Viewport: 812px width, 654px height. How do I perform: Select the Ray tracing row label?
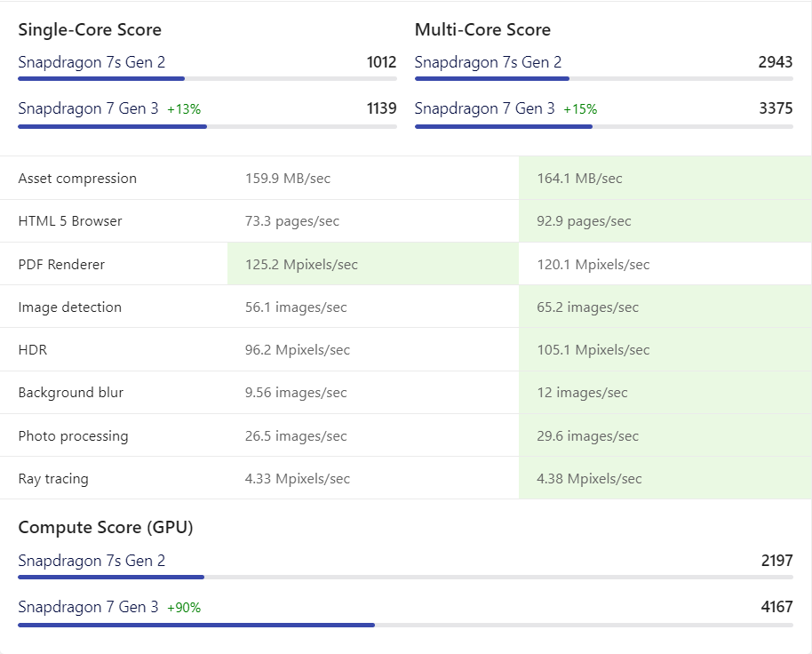[x=53, y=479]
